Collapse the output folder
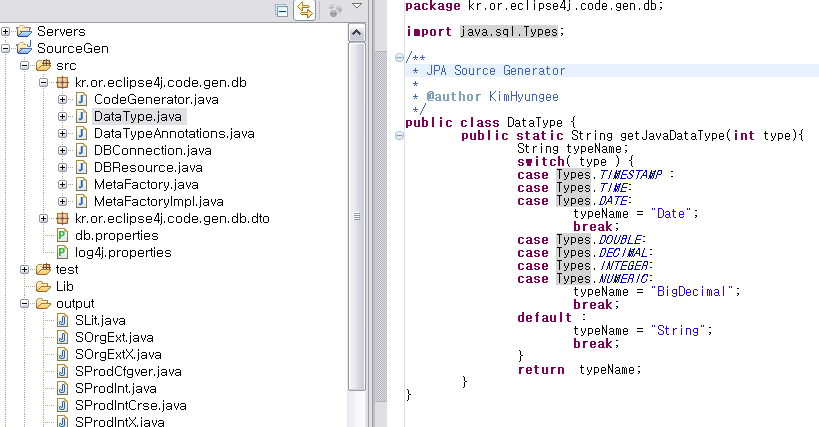Image resolution: width=819 pixels, height=427 pixels. pos(25,303)
